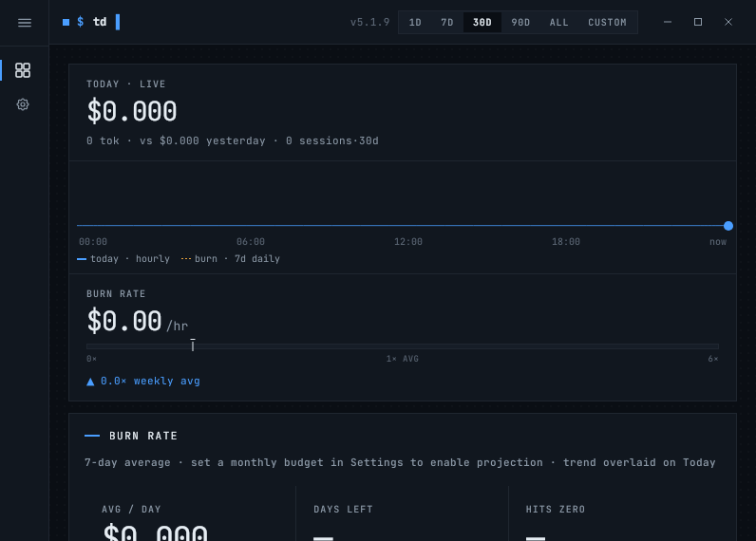This screenshot has width=756, height=541.
Task: Click the '1× AVG' gauge label
Action: pyautogui.click(x=403, y=359)
